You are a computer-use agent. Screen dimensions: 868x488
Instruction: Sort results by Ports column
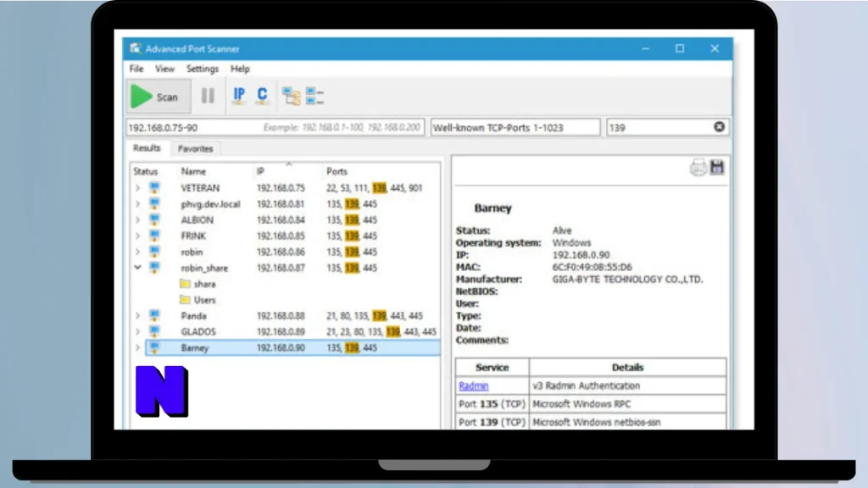(337, 171)
